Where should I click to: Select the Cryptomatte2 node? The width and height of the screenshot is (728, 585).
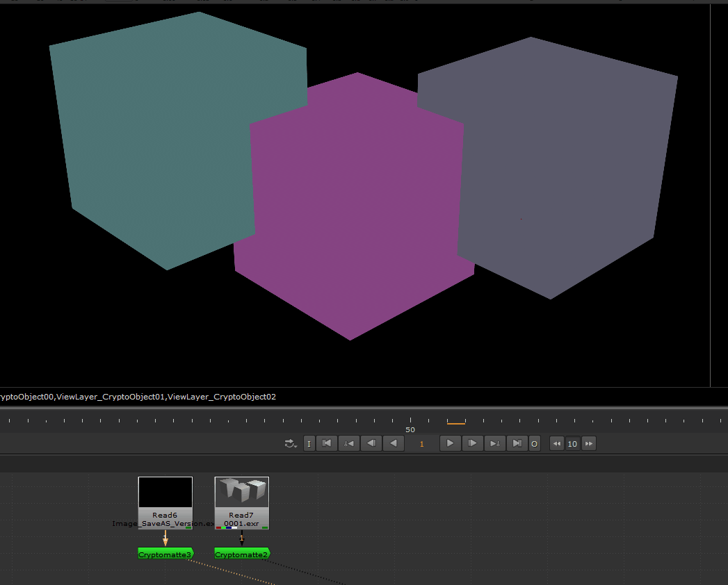241,554
